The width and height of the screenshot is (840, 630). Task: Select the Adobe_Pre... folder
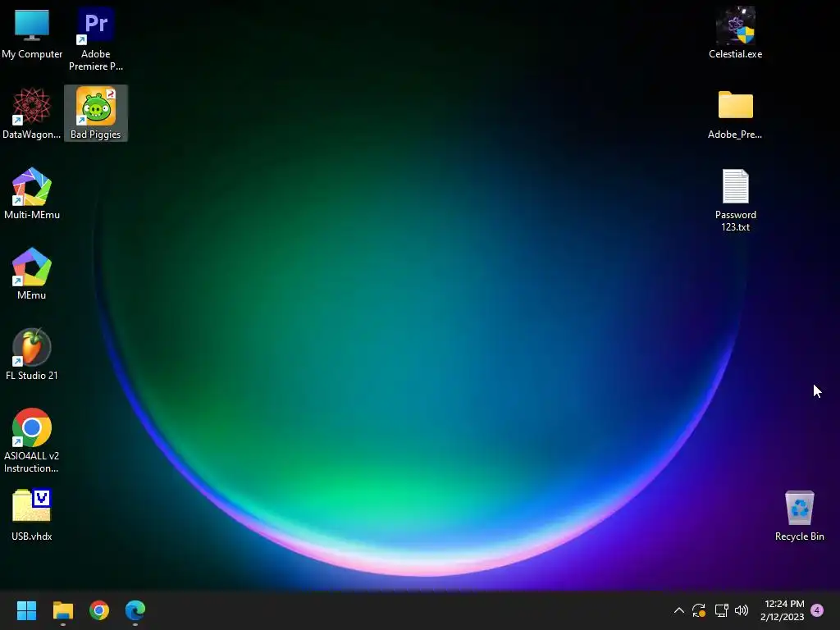pyautogui.click(x=736, y=113)
